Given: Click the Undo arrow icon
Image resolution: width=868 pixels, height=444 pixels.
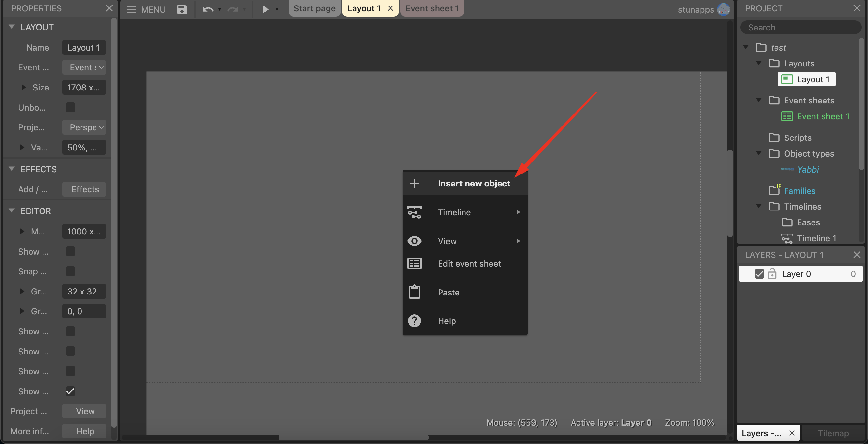Looking at the screenshot, I should pyautogui.click(x=207, y=9).
